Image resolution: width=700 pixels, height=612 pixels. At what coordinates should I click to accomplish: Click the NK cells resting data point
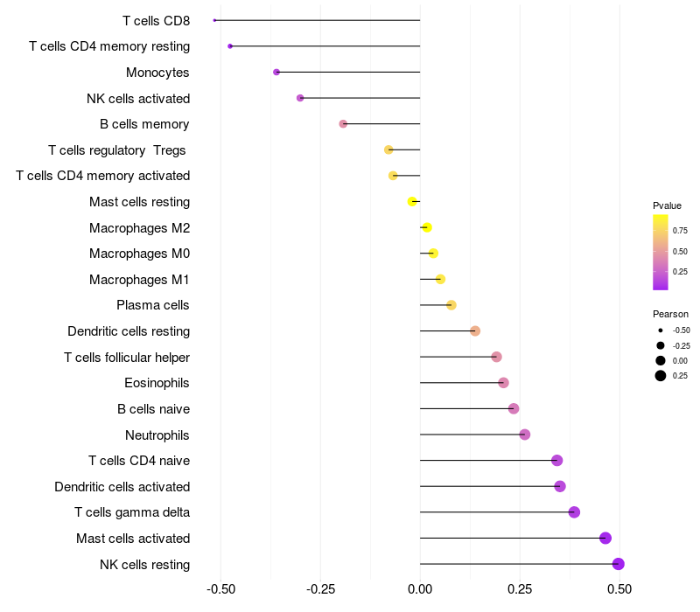pyautogui.click(x=618, y=564)
